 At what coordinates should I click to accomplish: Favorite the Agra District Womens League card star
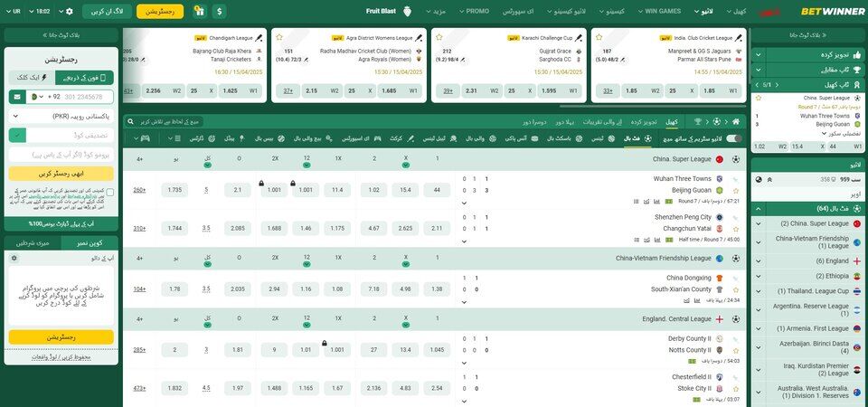[x=279, y=37]
